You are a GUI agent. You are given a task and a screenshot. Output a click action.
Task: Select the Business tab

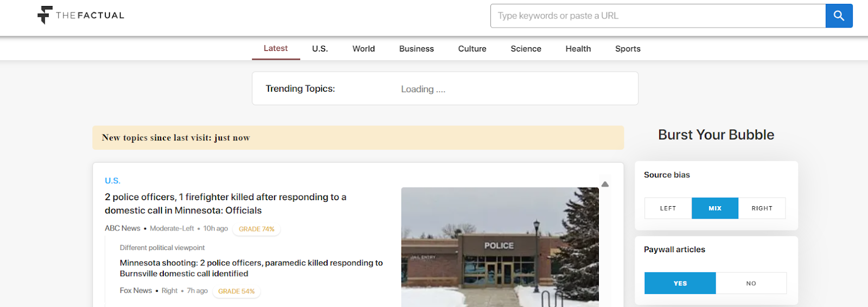click(x=417, y=49)
